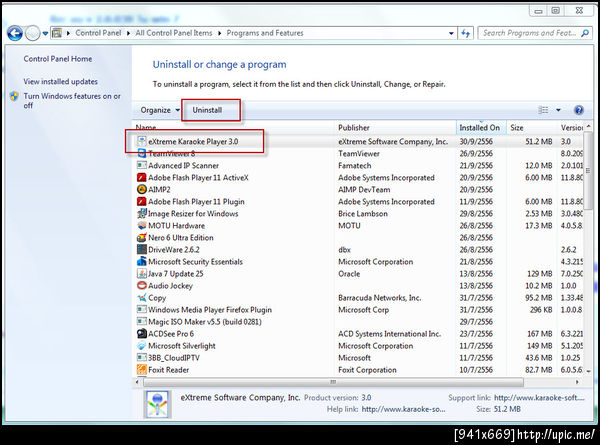Click horizontal scrollbar left arrow
This screenshot has width=600, height=445.
[x=137, y=382]
